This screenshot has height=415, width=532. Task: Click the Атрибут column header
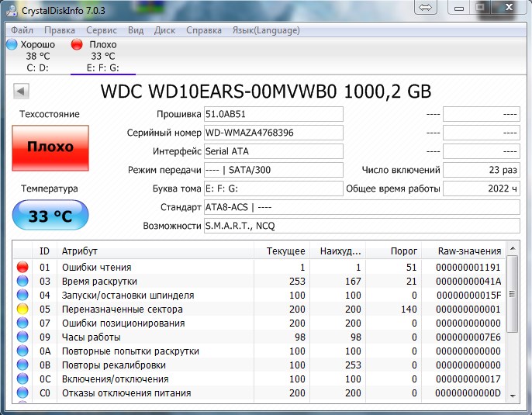155,251
